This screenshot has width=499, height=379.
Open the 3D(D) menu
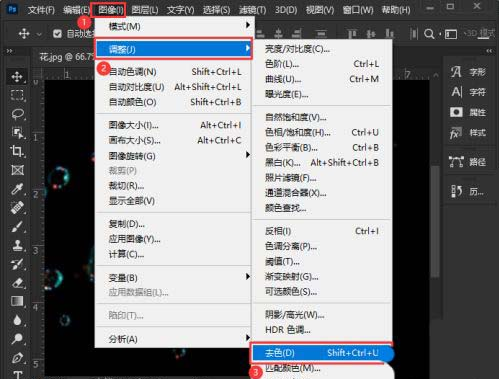point(286,10)
